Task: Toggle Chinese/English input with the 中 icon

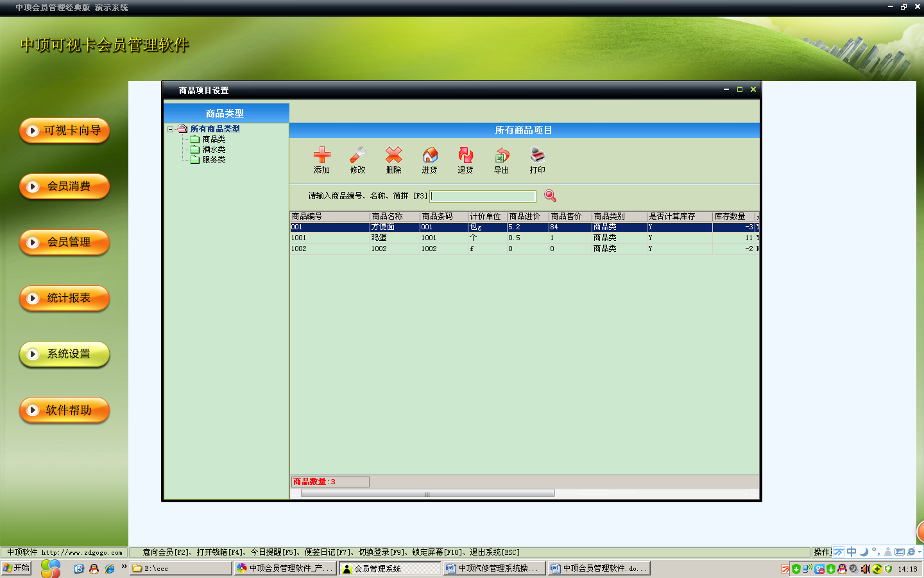Action: 851,551
